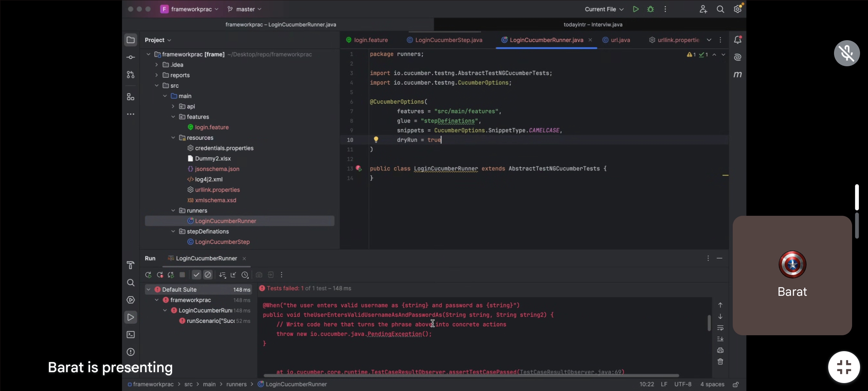Image resolution: width=868 pixels, height=391 pixels.
Task: Toggle Show Ignored tests button
Action: [208, 275]
